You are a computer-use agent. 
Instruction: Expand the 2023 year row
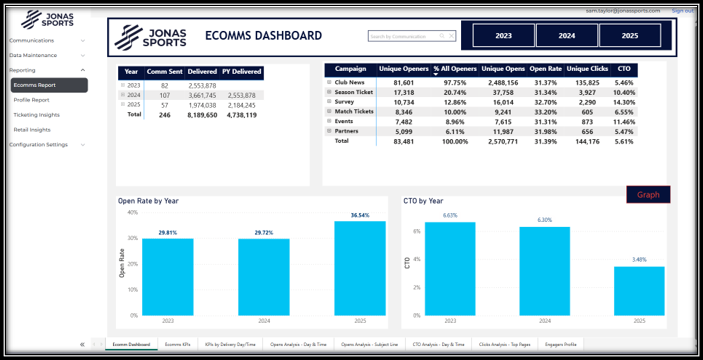[x=123, y=85]
